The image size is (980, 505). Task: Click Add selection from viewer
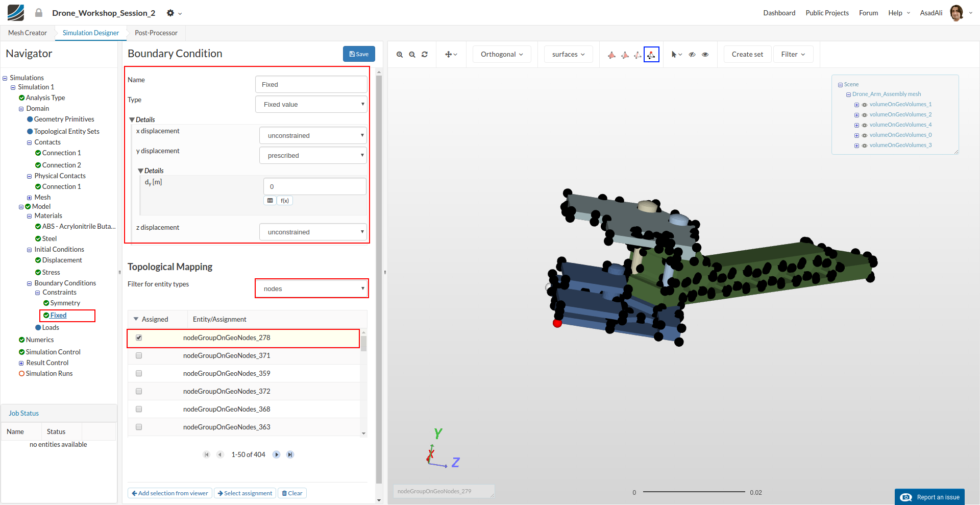coord(170,493)
